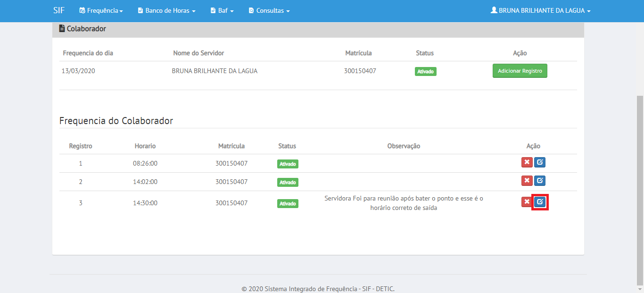Delete registro 3 at 14:30:00

click(527, 202)
